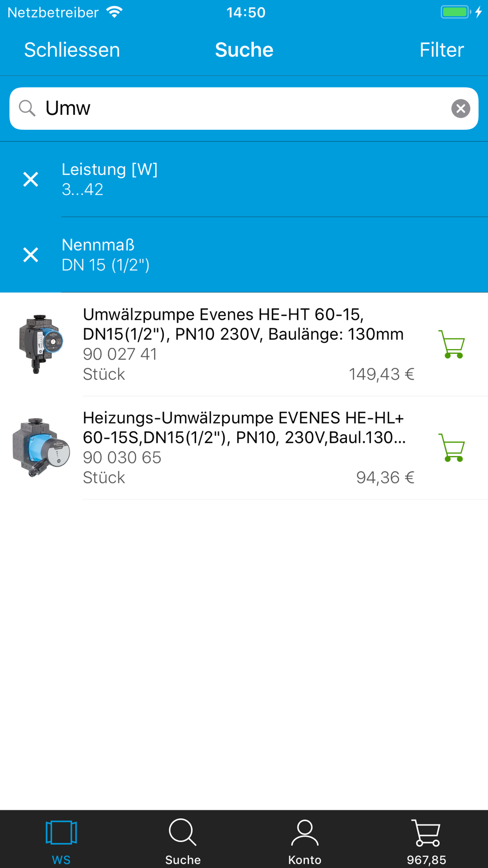Open Heizungs-Umwälzpumpe EVENES HE-HL+ product title
The height and width of the screenshot is (868, 488).
[244, 428]
